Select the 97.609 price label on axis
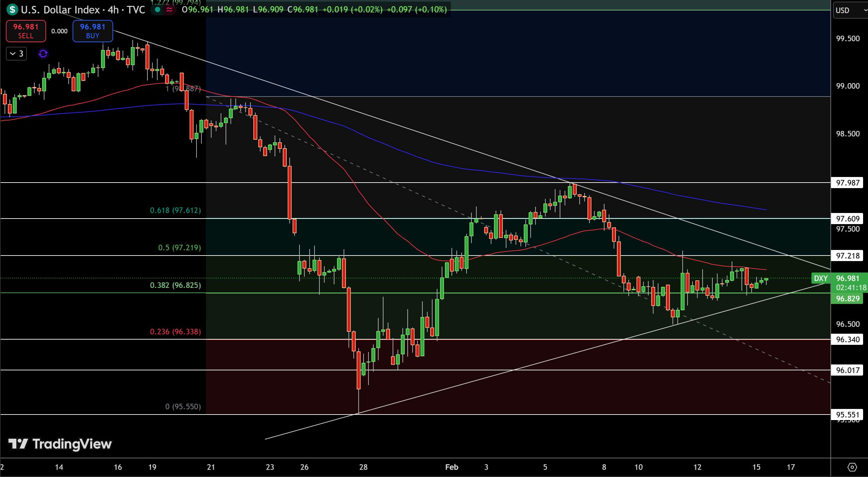The width and height of the screenshot is (868, 477). pyautogui.click(x=847, y=219)
